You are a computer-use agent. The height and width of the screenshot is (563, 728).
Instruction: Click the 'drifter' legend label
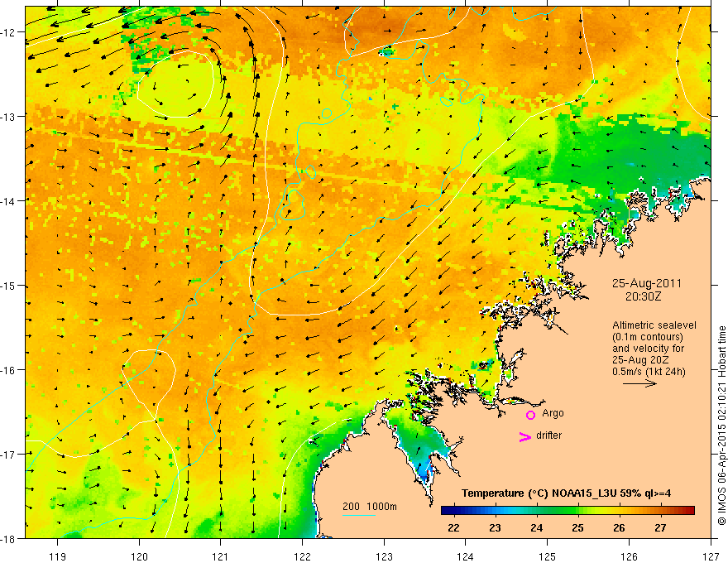[x=548, y=435]
